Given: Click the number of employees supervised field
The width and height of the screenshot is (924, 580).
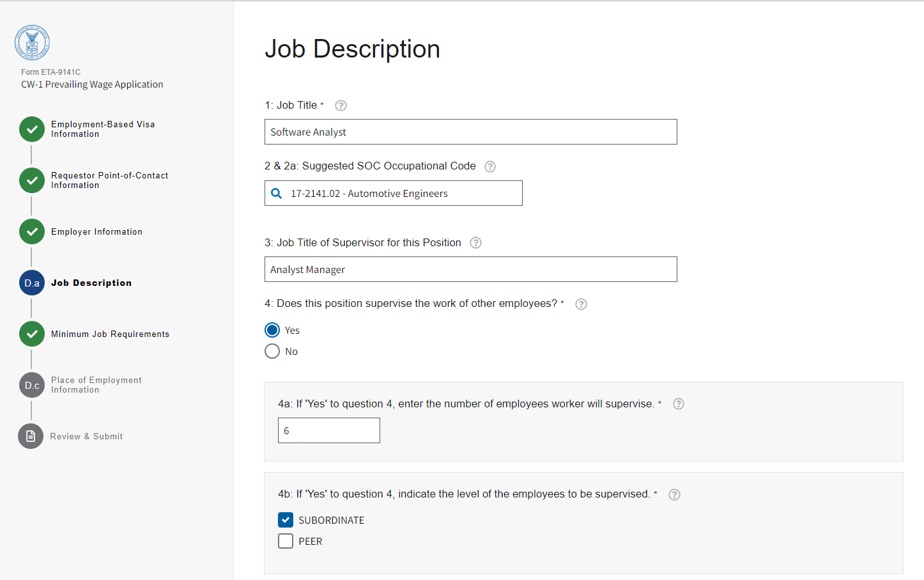Looking at the screenshot, I should [x=328, y=430].
